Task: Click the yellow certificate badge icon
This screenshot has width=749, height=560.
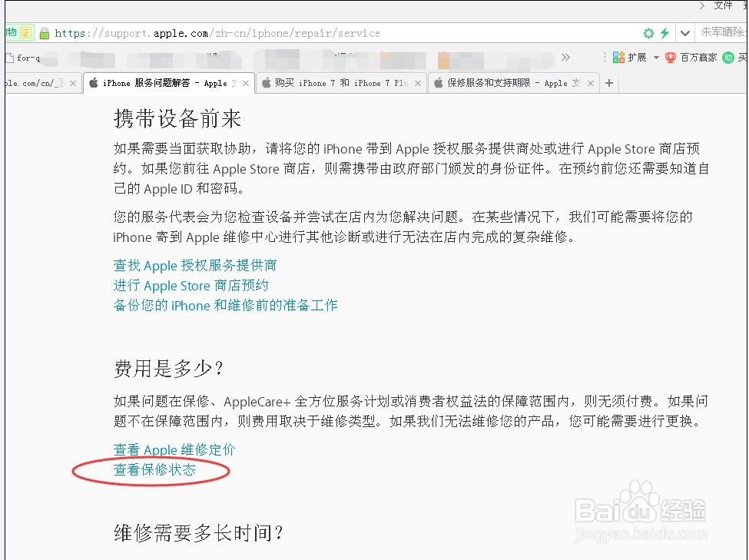Action: click(25, 33)
